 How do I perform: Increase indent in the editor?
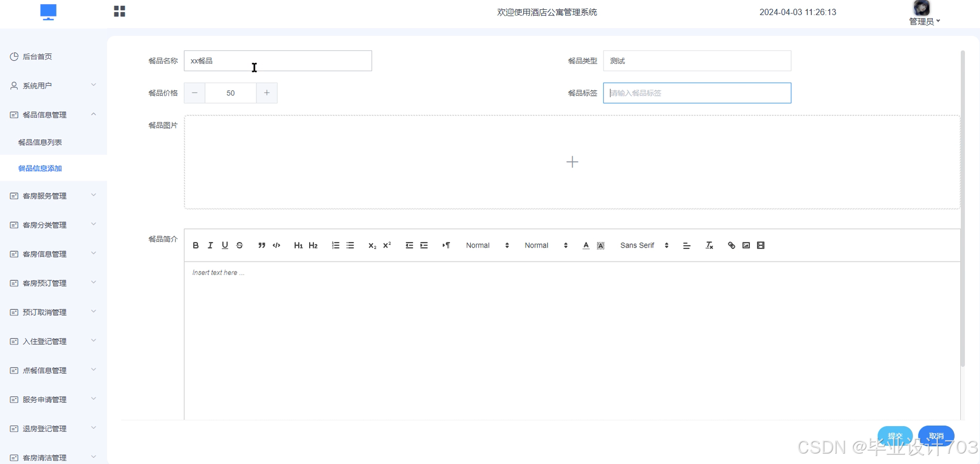pyautogui.click(x=424, y=245)
